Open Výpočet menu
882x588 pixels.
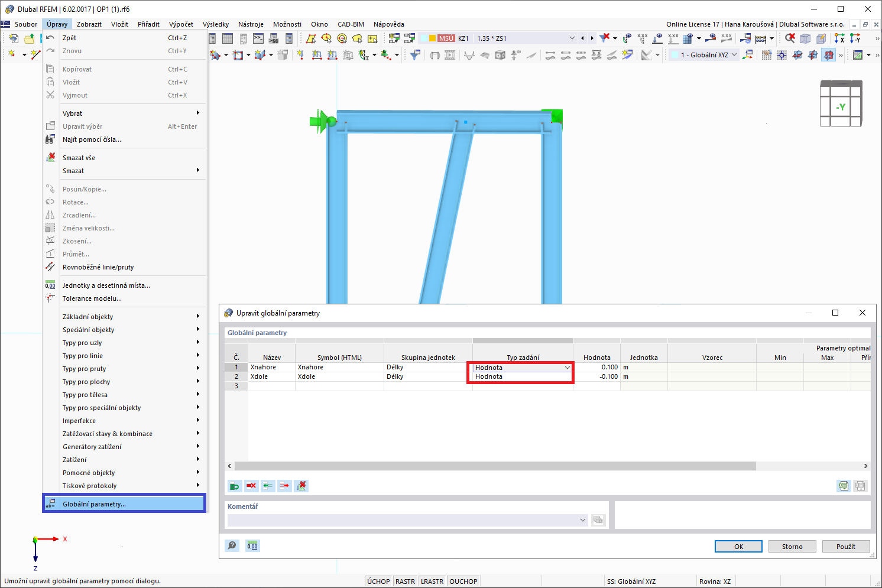tap(181, 24)
